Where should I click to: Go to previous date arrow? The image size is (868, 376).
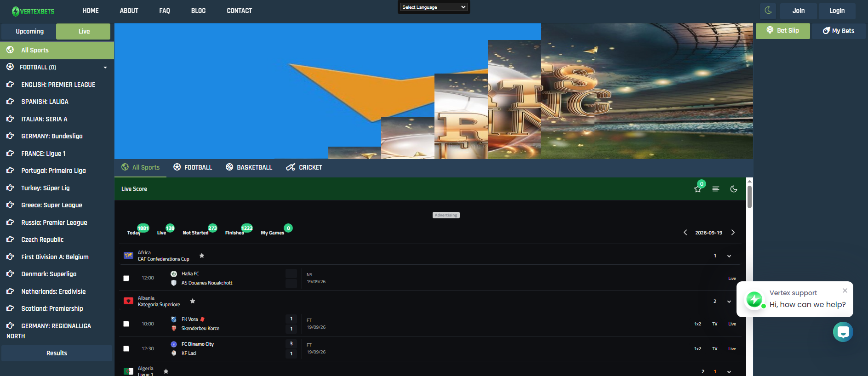(685, 233)
